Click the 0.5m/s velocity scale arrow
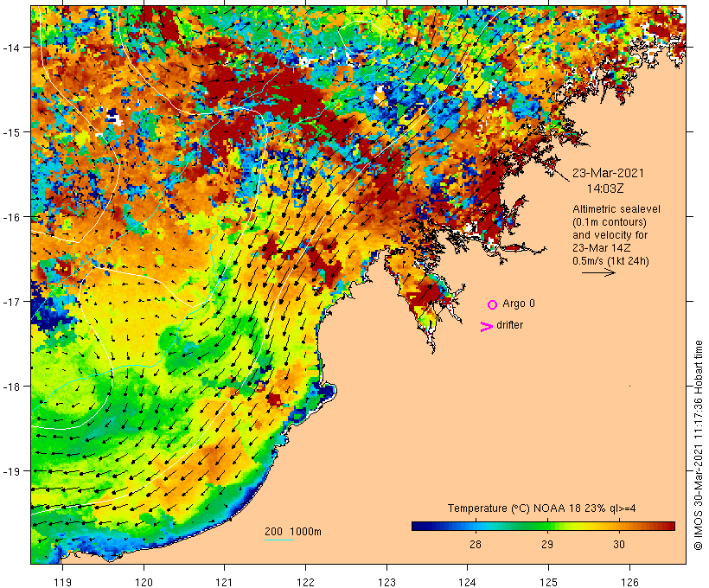Viewport: 709px width, 588px height. click(598, 272)
